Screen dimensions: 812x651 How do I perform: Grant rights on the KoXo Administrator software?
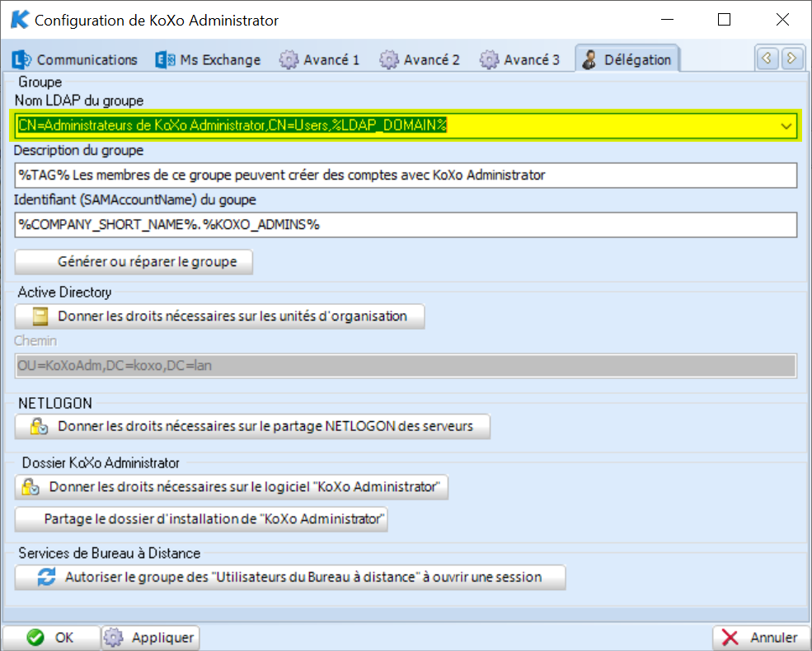[231, 487]
